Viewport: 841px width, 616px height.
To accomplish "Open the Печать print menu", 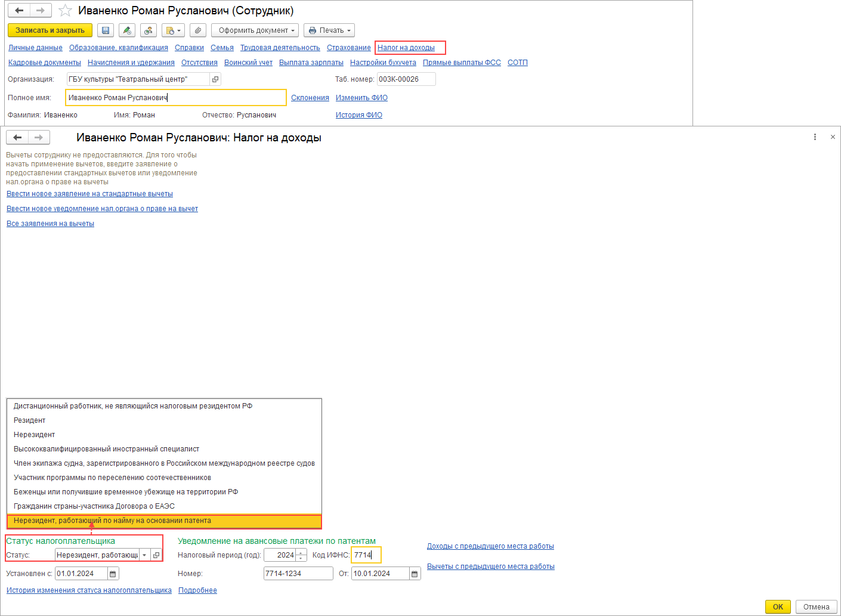I will click(329, 30).
